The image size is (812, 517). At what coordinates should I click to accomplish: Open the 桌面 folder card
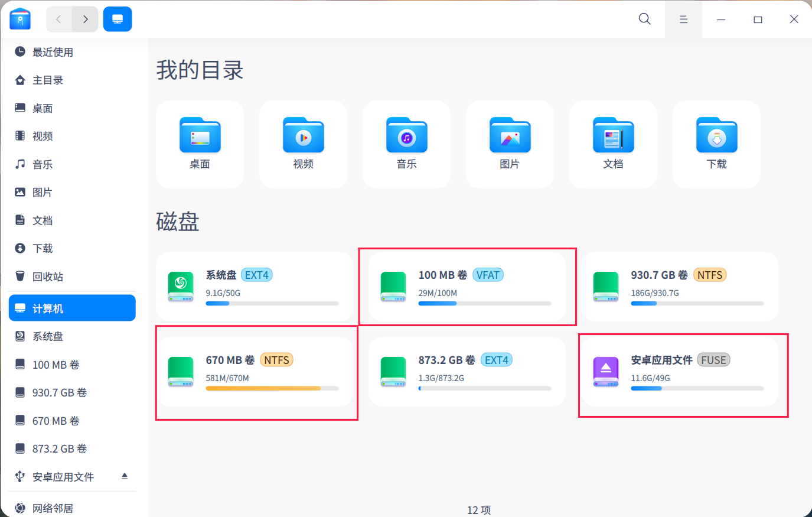click(x=200, y=144)
